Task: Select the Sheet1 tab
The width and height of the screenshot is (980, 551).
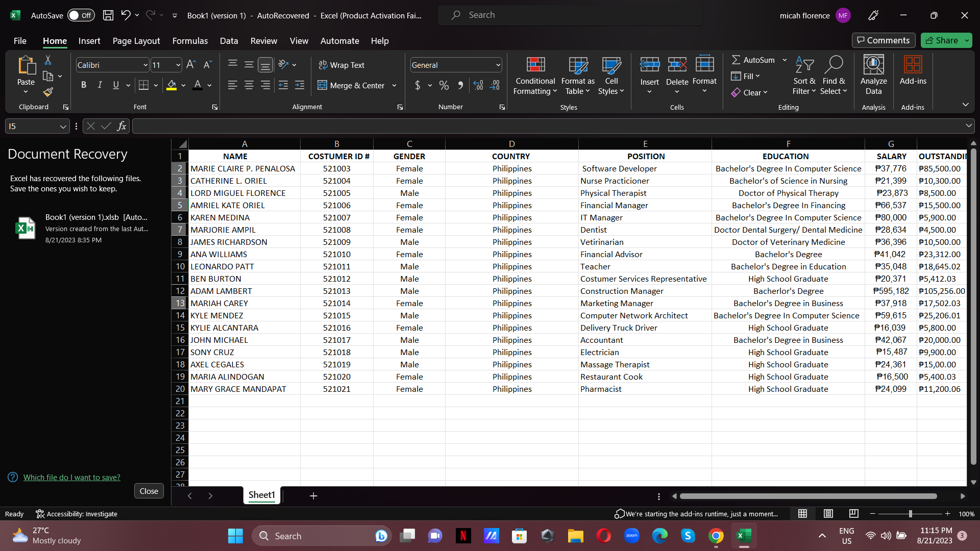Action: pyautogui.click(x=262, y=495)
